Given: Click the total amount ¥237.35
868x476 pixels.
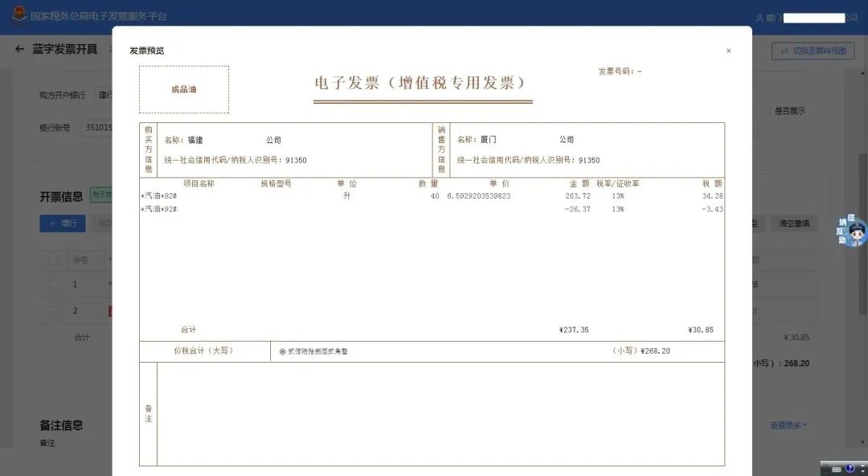Looking at the screenshot, I should click(x=574, y=330).
